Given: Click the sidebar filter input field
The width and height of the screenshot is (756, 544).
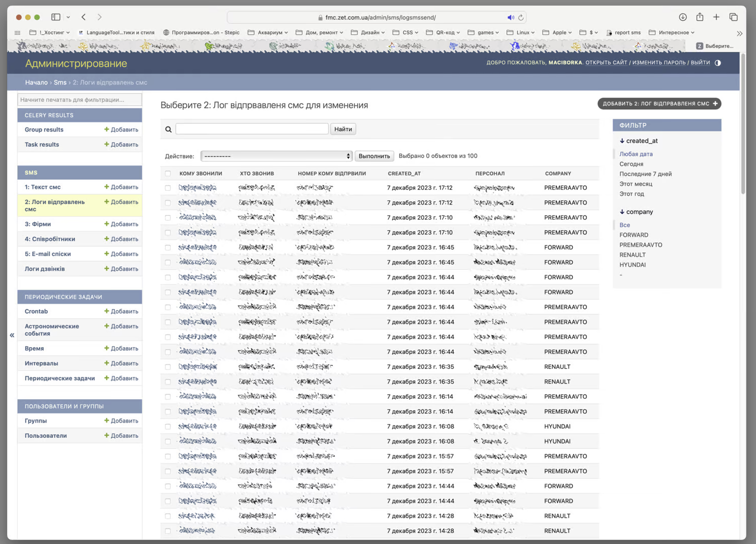Looking at the screenshot, I should coord(80,100).
